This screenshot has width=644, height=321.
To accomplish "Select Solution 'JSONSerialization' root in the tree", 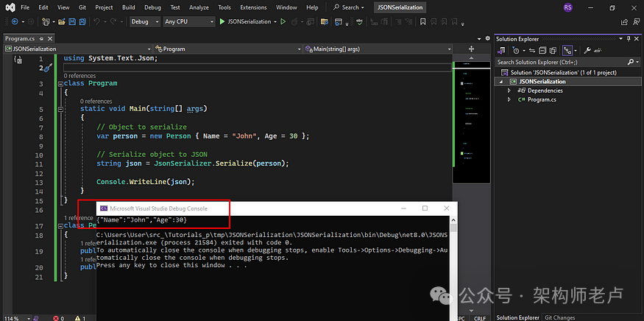I will point(564,73).
